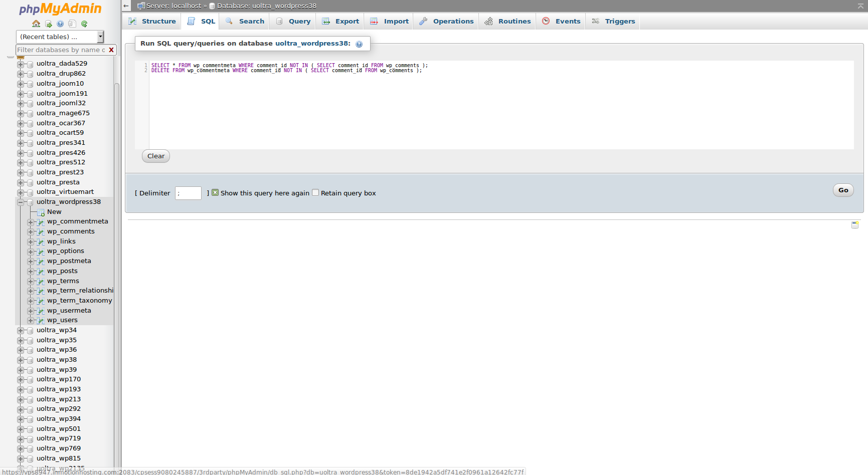Click the log out database-arrow icon
This screenshot has width=868, height=475.
[48, 24]
